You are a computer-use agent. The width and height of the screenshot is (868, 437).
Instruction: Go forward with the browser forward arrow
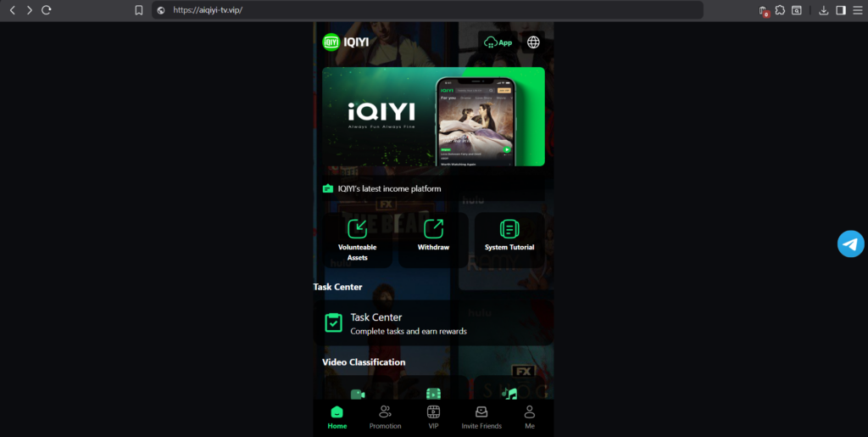30,10
